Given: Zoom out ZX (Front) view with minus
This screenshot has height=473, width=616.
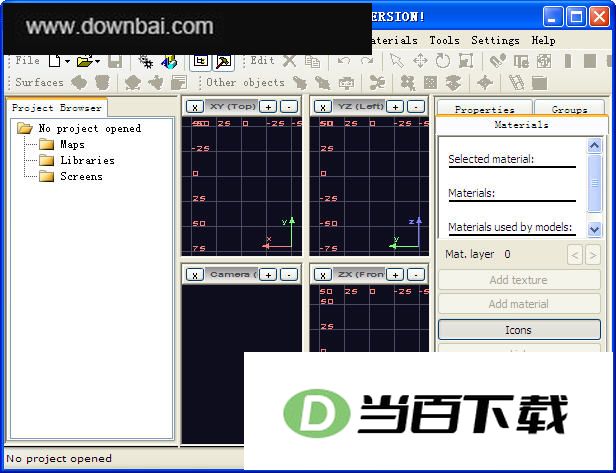Looking at the screenshot, I should [416, 275].
